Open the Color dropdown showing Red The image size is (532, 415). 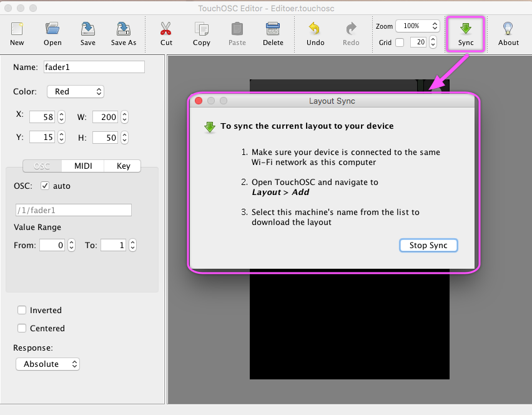coord(75,91)
